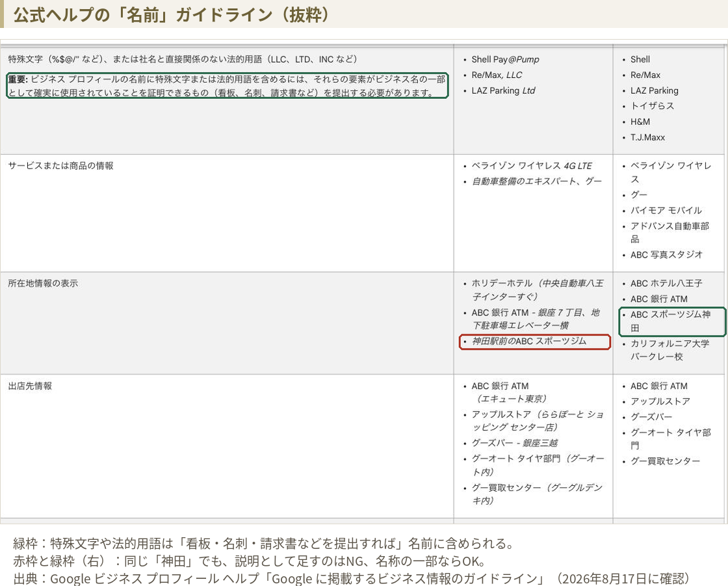Select 自動車整備のエキスパート、グー example
Viewport: 728px width, 586px height.
tap(536, 181)
